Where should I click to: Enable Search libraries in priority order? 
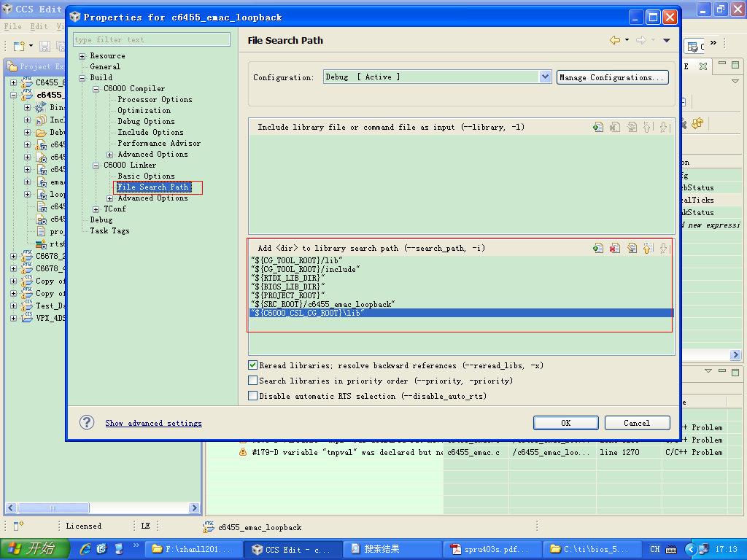[x=253, y=381]
